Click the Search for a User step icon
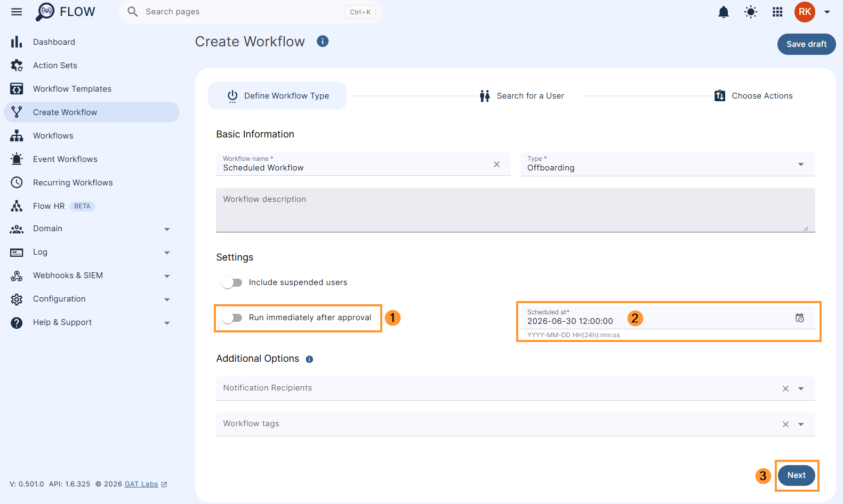This screenshot has width=843, height=504. 485,96
